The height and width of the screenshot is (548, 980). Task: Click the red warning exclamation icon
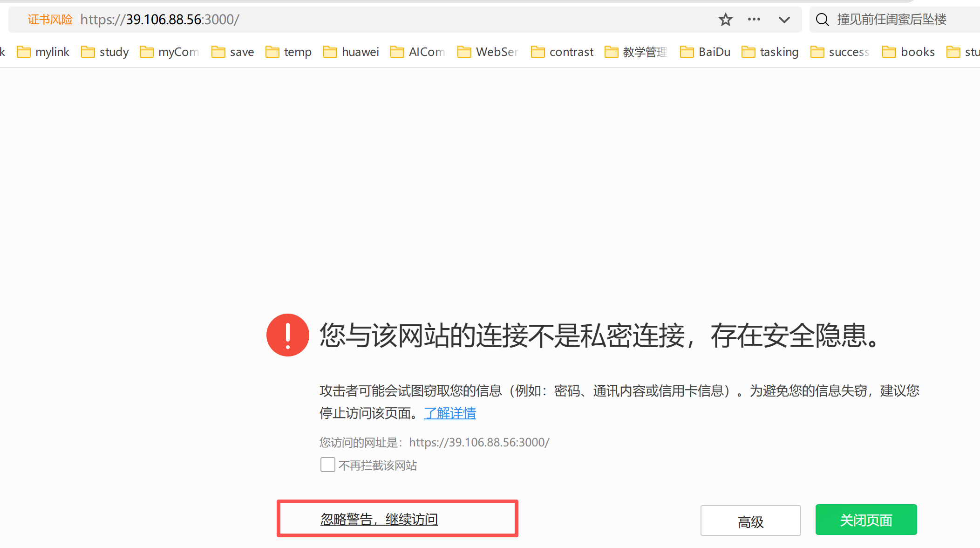click(x=288, y=335)
